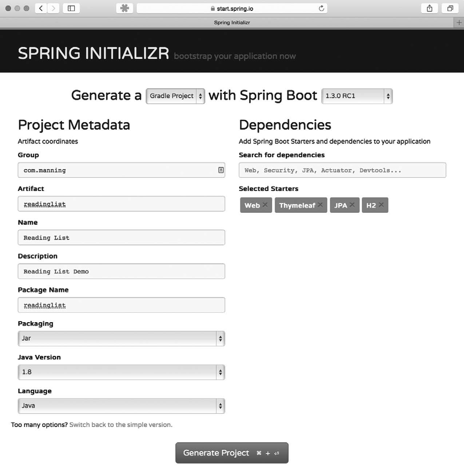
Task: Select the Spring Initializr tab
Action: pos(232,23)
